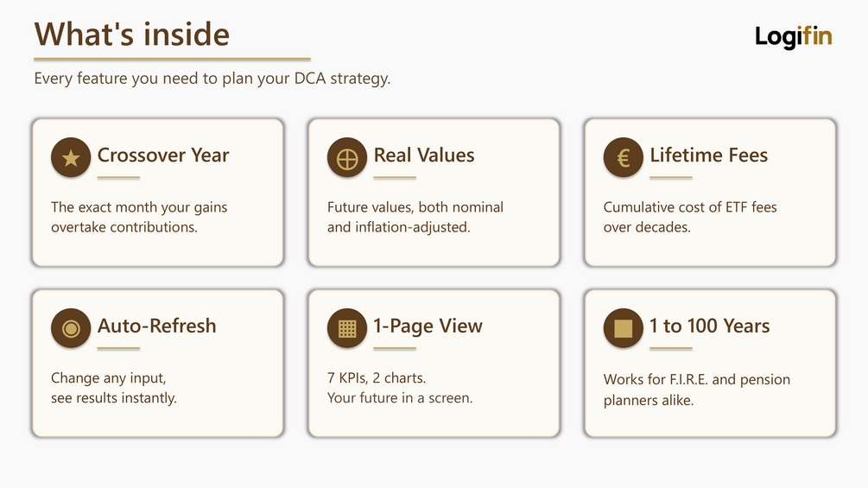Select the Crossover Year heading
This screenshot has width=868, height=488.
tap(163, 155)
